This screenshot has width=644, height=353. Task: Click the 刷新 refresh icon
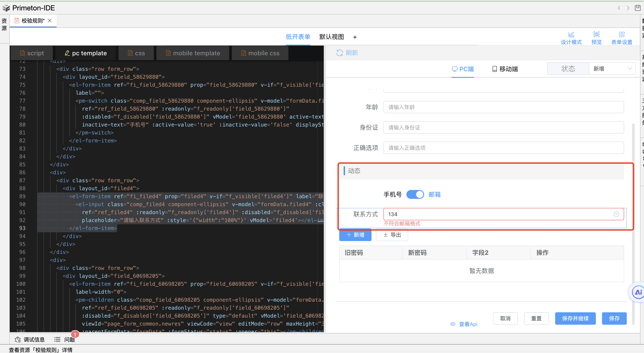click(x=339, y=53)
